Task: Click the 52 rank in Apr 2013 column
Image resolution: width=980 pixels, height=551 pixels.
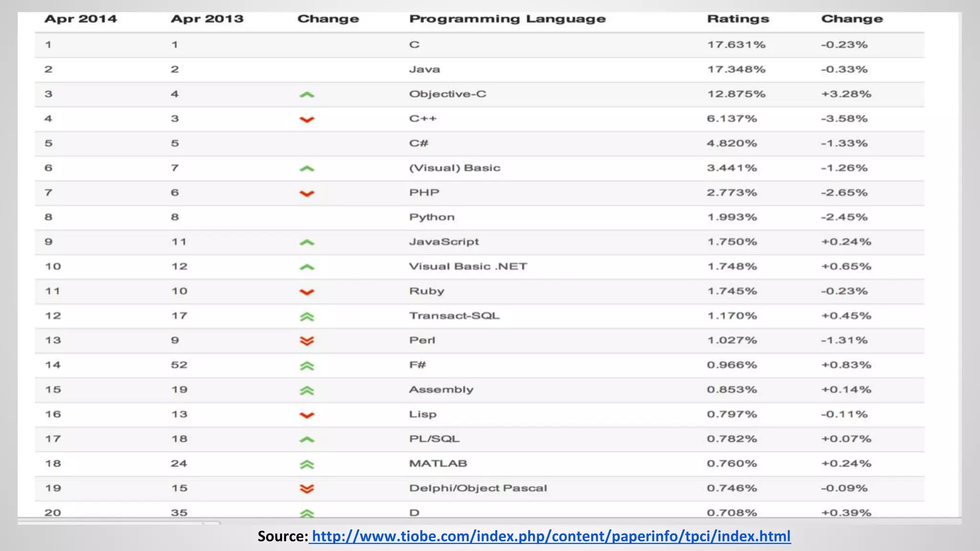Action: click(x=179, y=365)
